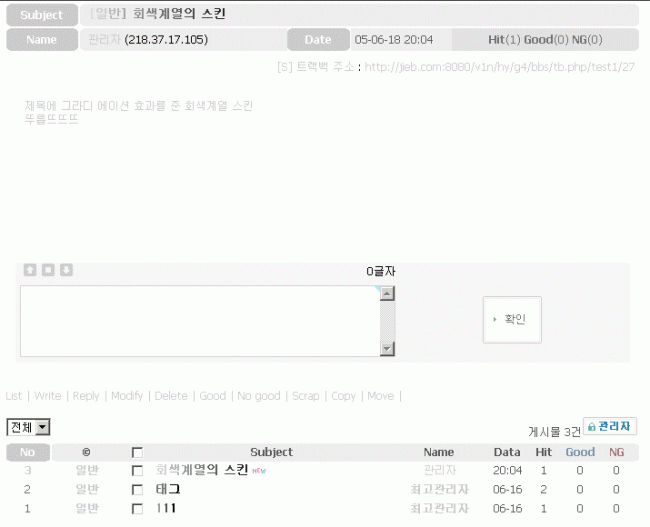Image resolution: width=650 pixels, height=527 pixels.
Task: Check the box for 태그 row
Action: pyautogui.click(x=137, y=490)
